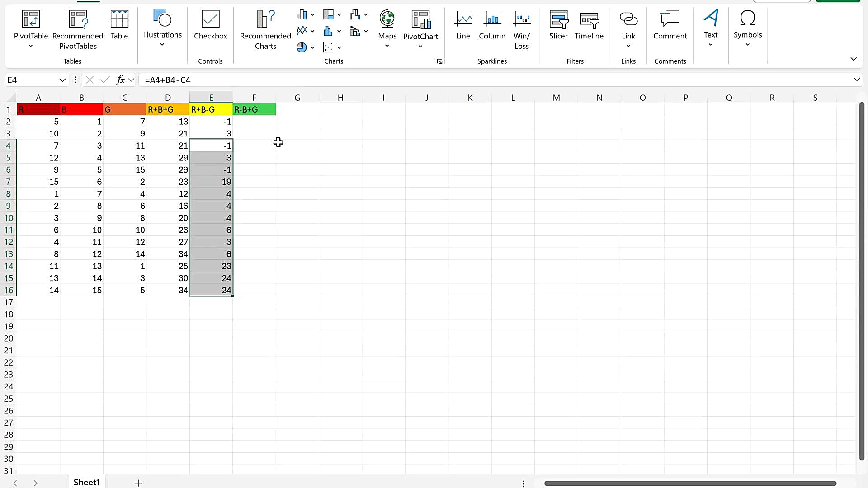Open Recommended Charts

(265, 30)
